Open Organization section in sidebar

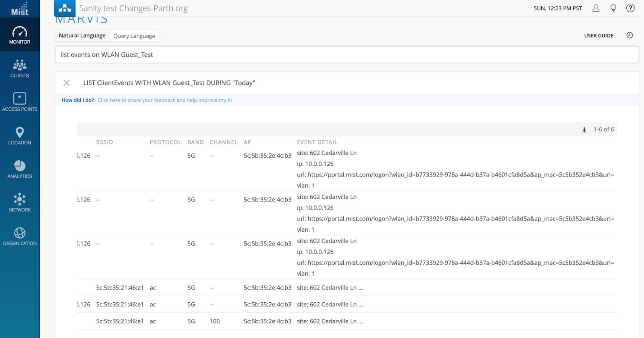click(19, 236)
